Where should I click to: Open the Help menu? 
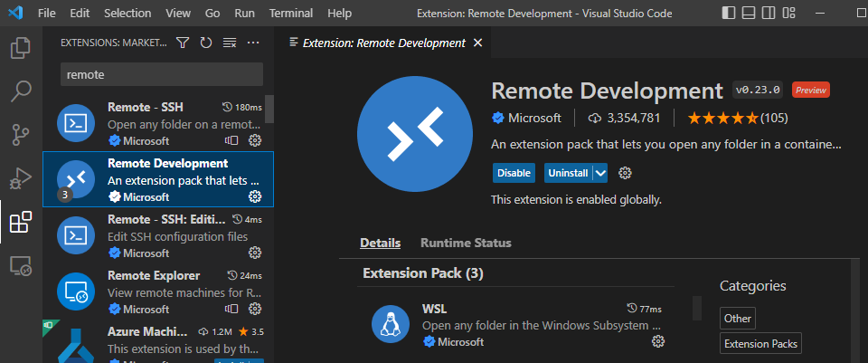[x=339, y=13]
